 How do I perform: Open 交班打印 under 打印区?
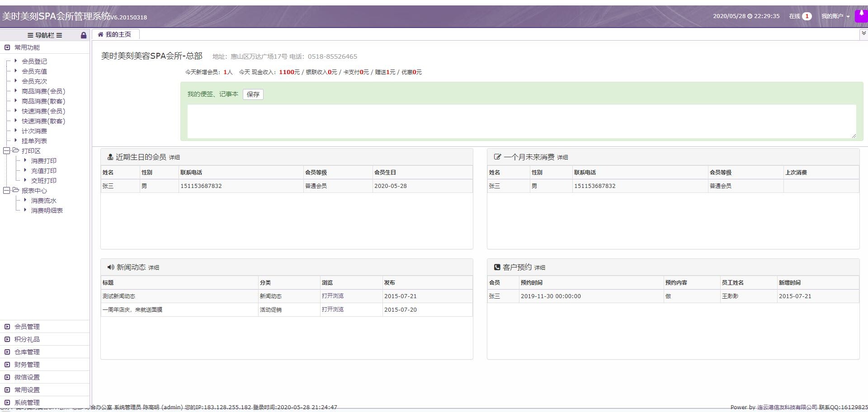click(x=44, y=181)
